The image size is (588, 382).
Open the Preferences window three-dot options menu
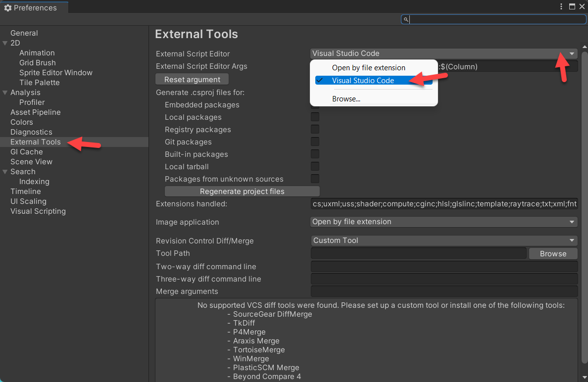[561, 6]
